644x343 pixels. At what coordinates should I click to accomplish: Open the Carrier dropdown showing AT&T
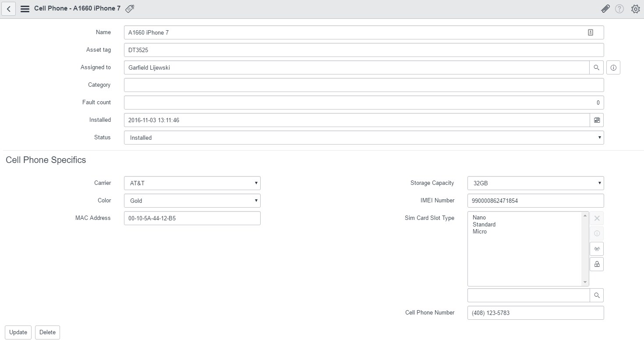[192, 183]
